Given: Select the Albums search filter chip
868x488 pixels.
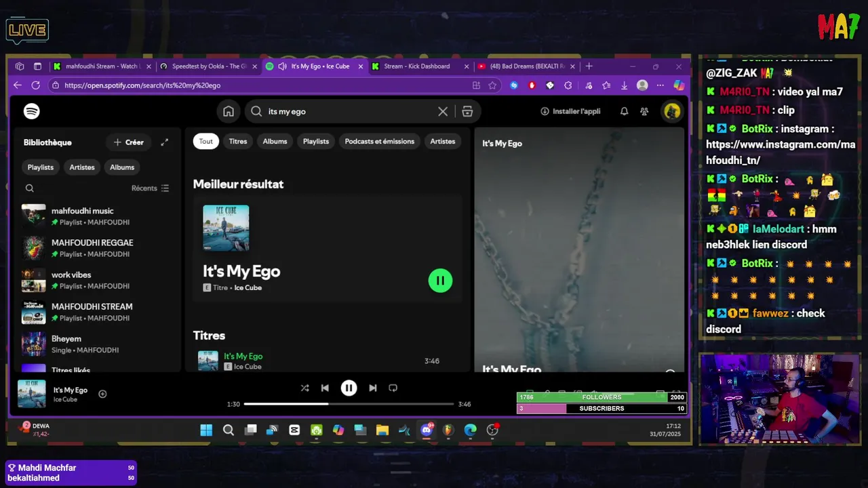Looking at the screenshot, I should 275,141.
